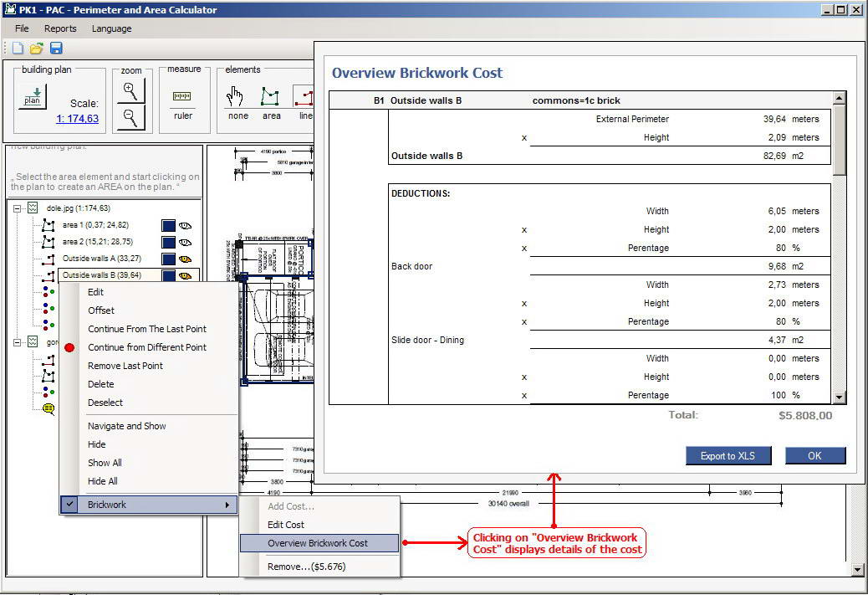This screenshot has height=595, width=868.
Task: Click the polygon icon beside area 2
Action: click(49, 242)
